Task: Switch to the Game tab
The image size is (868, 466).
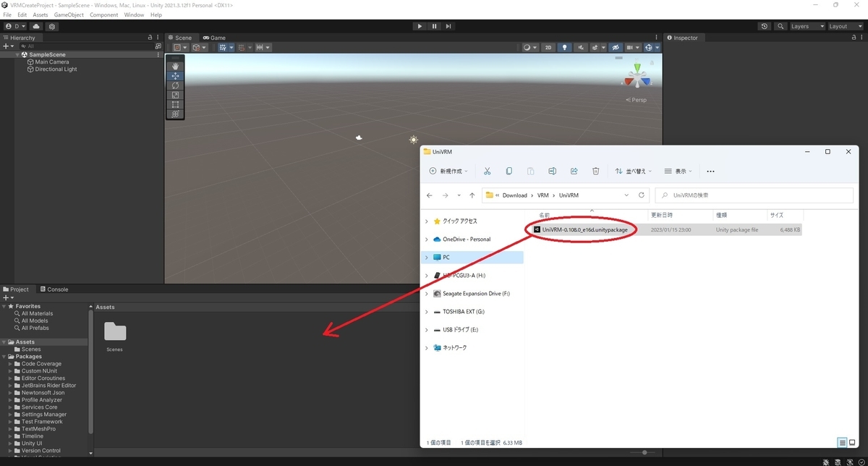Action: click(214, 38)
